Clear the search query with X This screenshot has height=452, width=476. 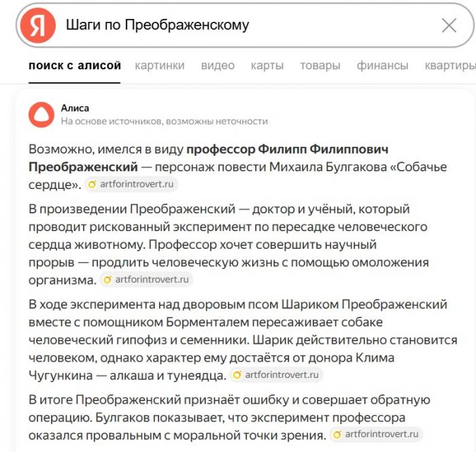(449, 26)
